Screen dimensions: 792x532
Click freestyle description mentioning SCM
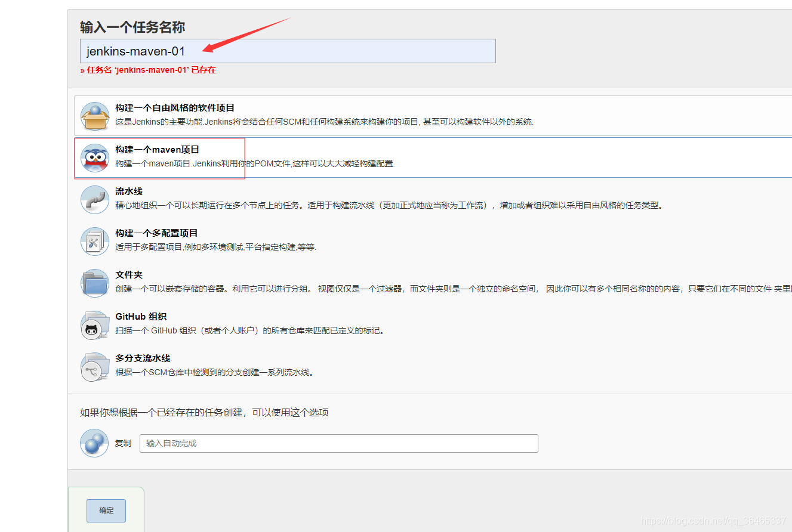click(324, 122)
